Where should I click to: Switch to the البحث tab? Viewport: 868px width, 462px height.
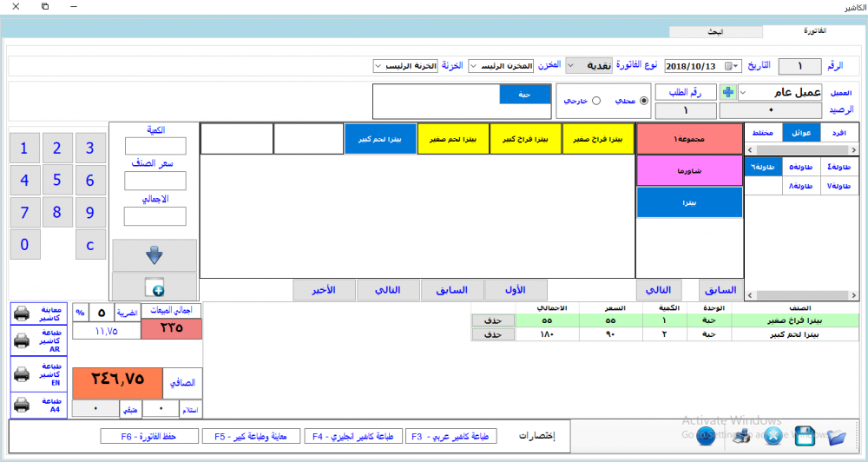coord(715,32)
